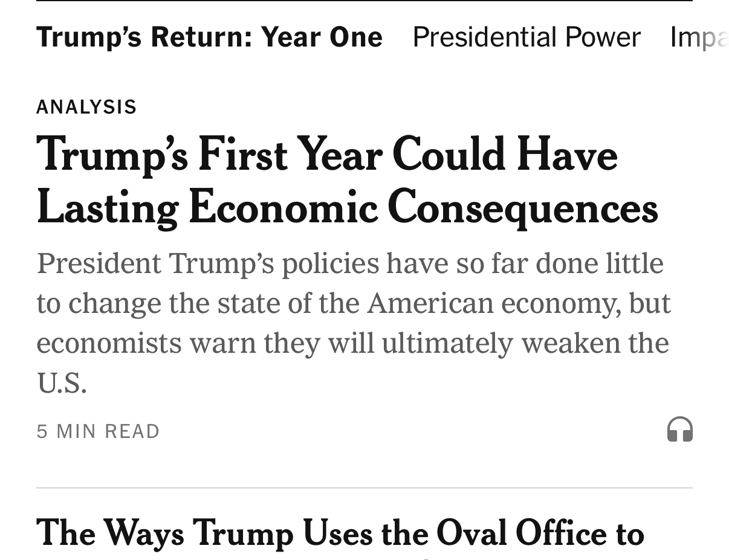The image size is (729, 560).
Task: Play audio using the headphones icon
Action: click(679, 430)
